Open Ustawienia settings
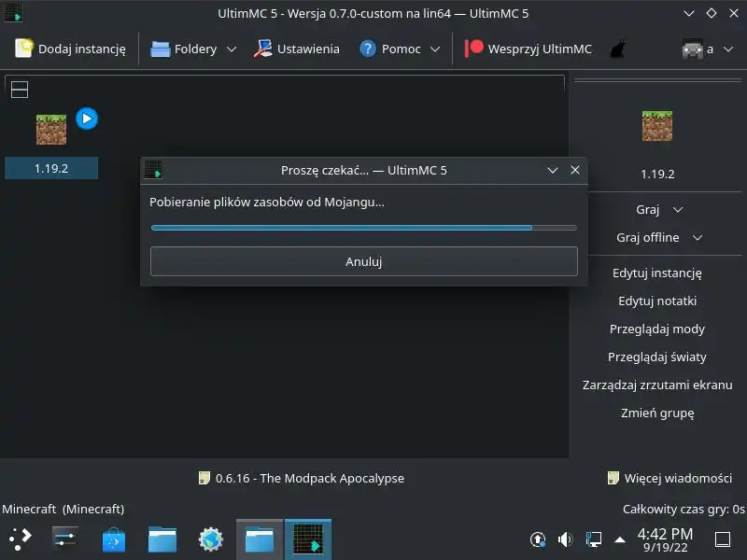This screenshot has width=747, height=560. click(296, 49)
